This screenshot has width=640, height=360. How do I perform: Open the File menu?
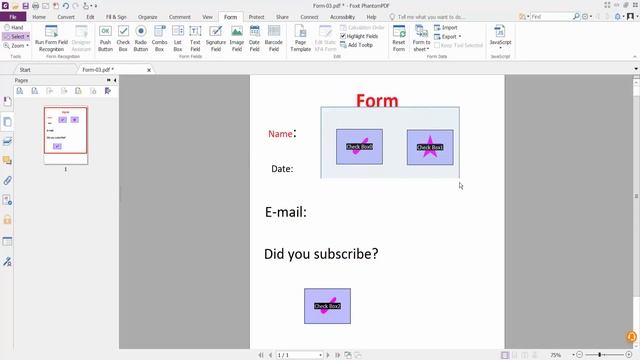click(13, 17)
